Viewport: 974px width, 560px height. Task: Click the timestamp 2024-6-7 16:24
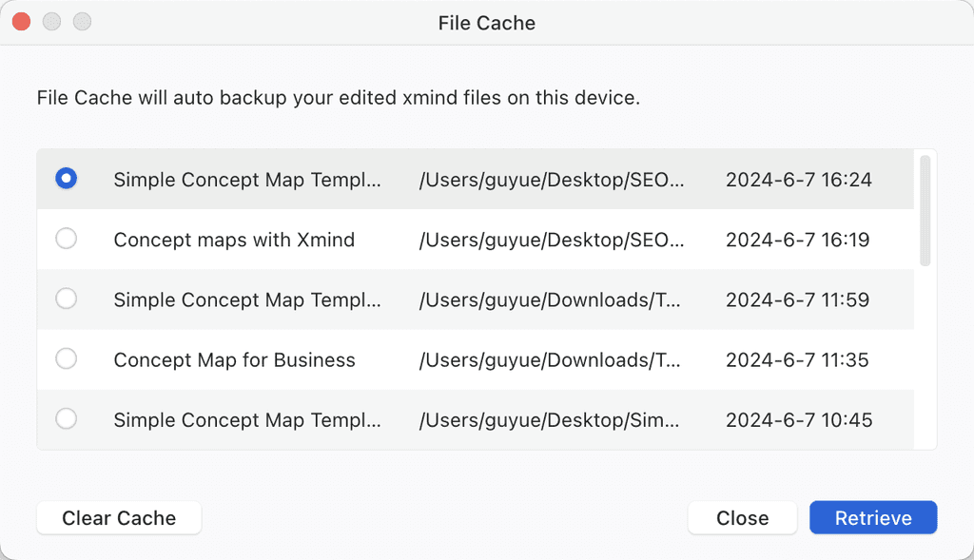[797, 178]
